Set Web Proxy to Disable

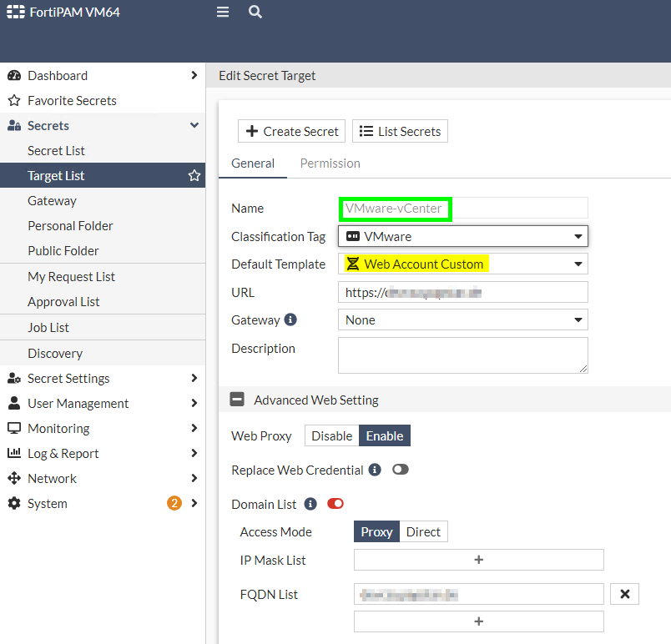point(331,435)
